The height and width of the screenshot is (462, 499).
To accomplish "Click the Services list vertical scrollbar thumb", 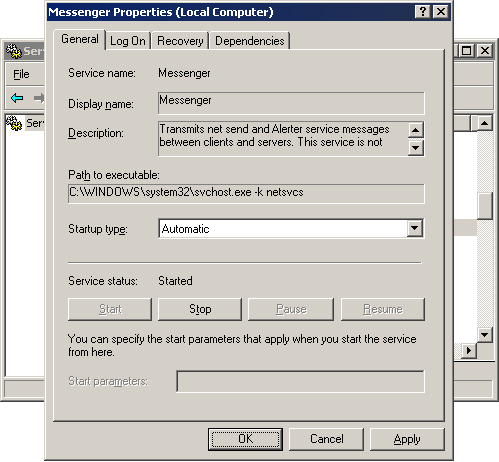I will [x=484, y=206].
